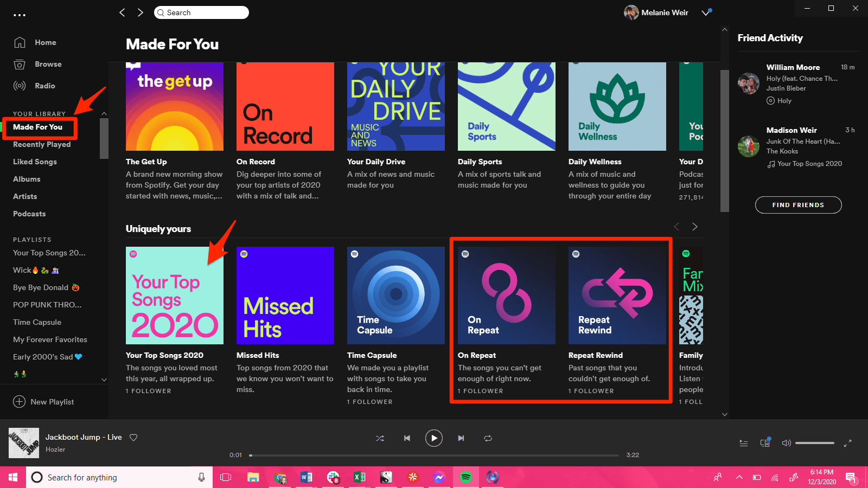Viewport: 868px width, 488px height.
Task: Open The Kooks from friend activity
Action: [782, 151]
